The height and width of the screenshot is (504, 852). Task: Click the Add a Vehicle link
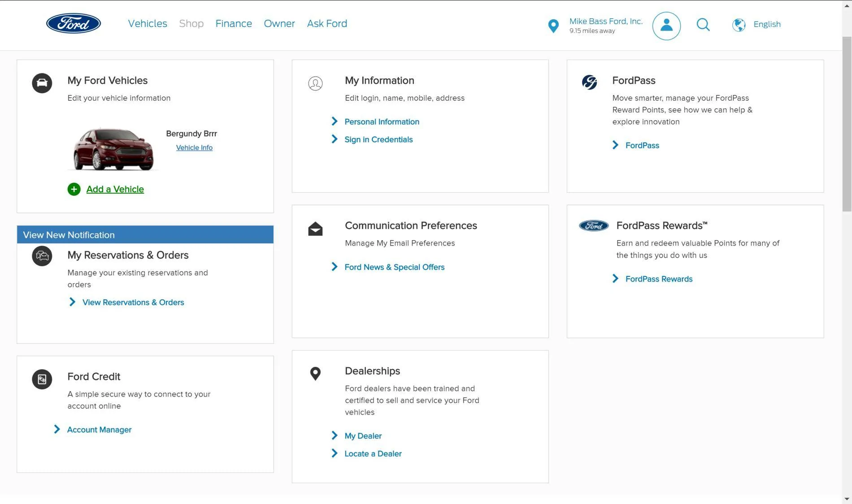(x=115, y=189)
